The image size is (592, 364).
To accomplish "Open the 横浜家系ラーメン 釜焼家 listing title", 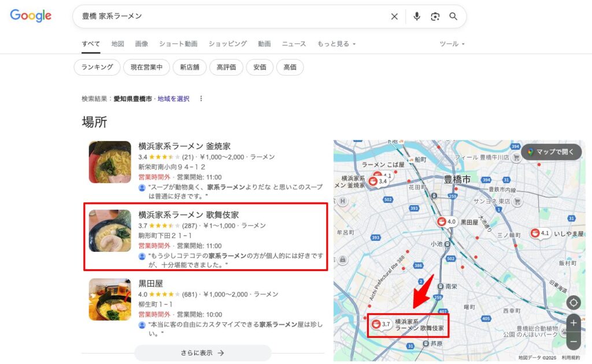I will coord(184,146).
